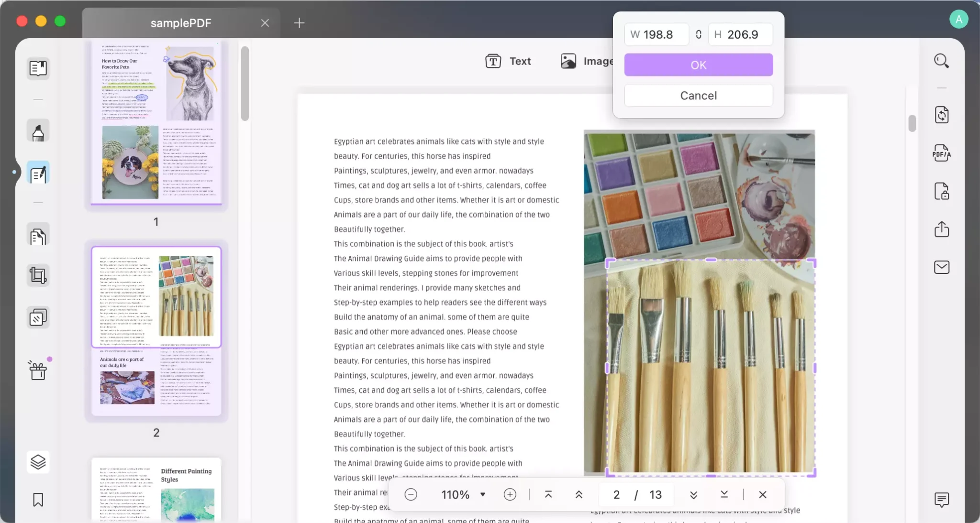Open the gift box icon

(x=38, y=370)
